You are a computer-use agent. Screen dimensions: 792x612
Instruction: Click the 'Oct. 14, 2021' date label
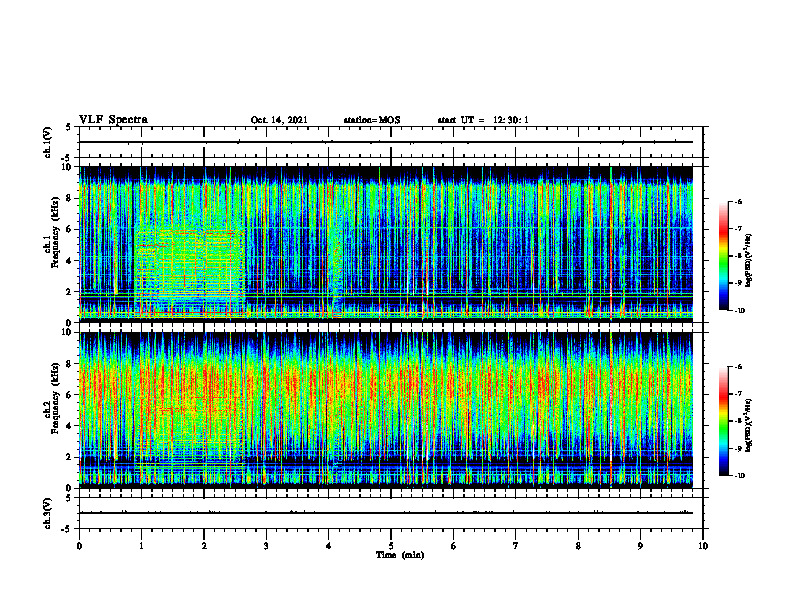point(279,120)
